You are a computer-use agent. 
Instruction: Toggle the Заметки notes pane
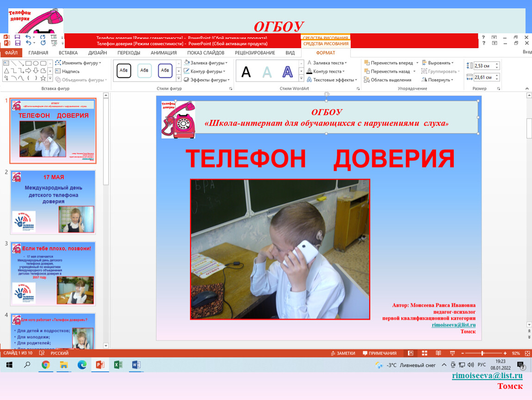coord(343,353)
